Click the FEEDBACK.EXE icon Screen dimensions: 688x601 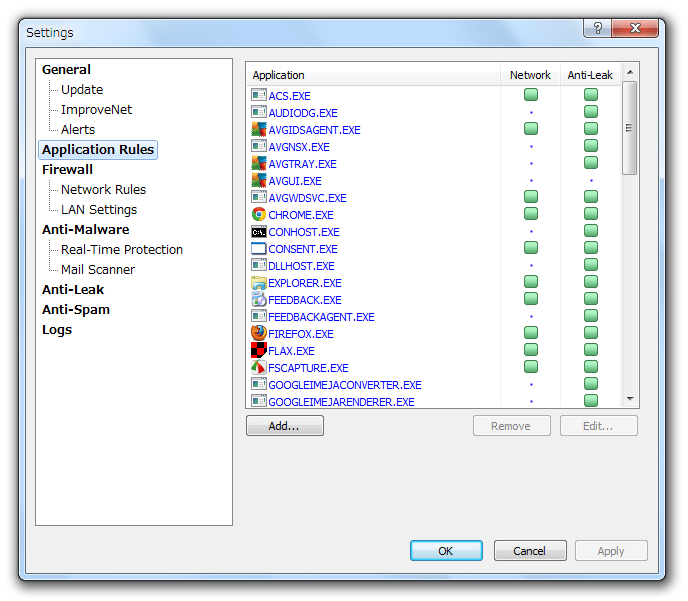[258, 300]
